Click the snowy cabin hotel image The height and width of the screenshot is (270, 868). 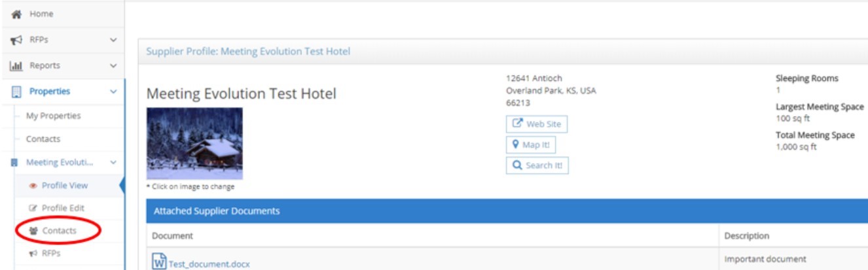194,143
